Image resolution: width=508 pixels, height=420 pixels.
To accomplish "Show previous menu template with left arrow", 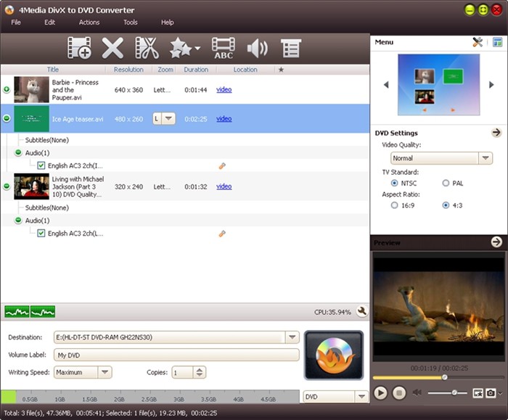I will click(386, 85).
